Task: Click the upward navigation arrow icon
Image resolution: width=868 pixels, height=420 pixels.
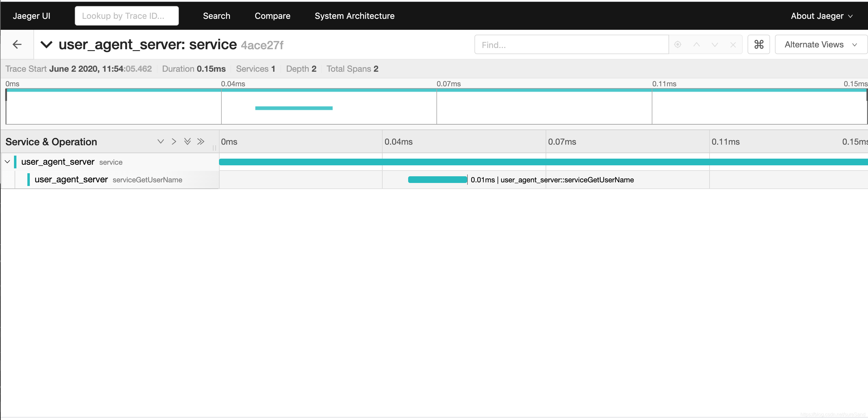Action: [x=696, y=45]
